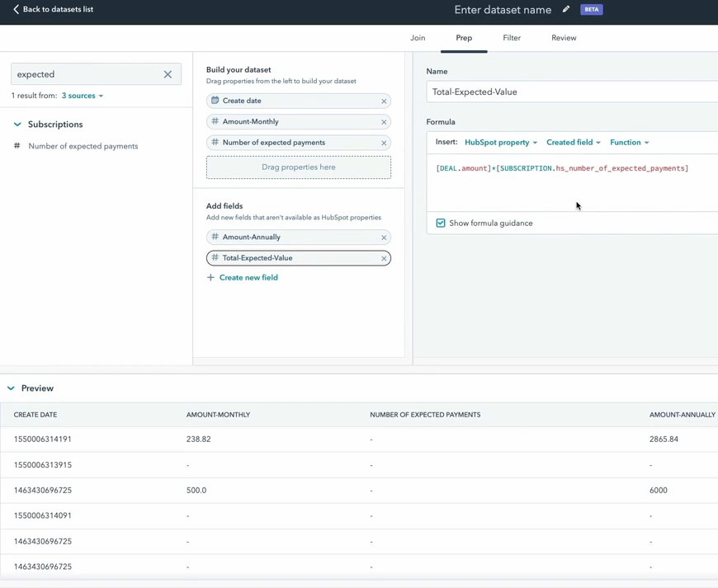Switch to the Review tab

click(x=563, y=37)
